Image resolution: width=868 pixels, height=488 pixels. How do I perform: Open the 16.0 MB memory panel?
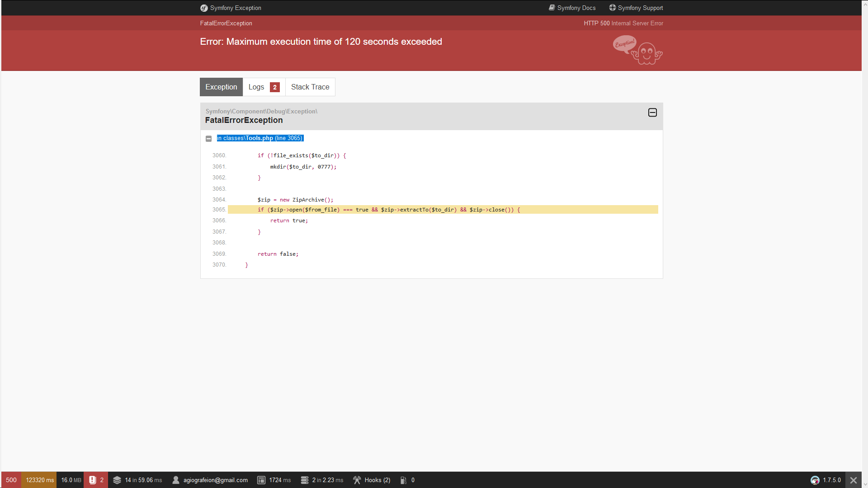coord(71,480)
